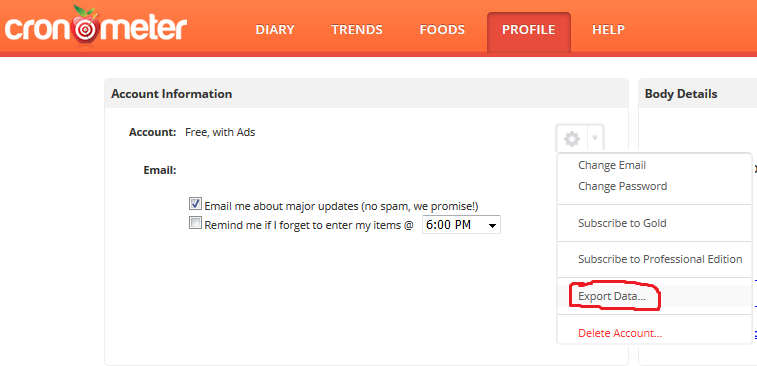
Task: Select the Profile tab
Action: click(x=529, y=32)
